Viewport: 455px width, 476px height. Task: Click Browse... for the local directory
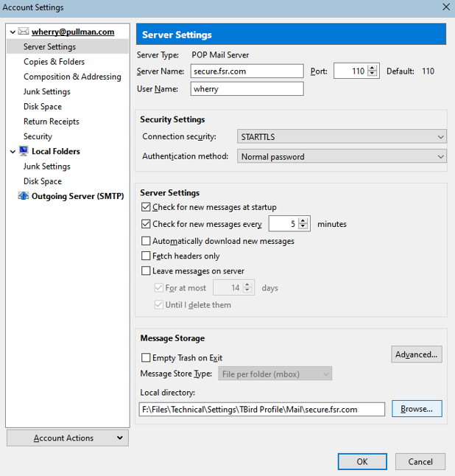point(417,409)
